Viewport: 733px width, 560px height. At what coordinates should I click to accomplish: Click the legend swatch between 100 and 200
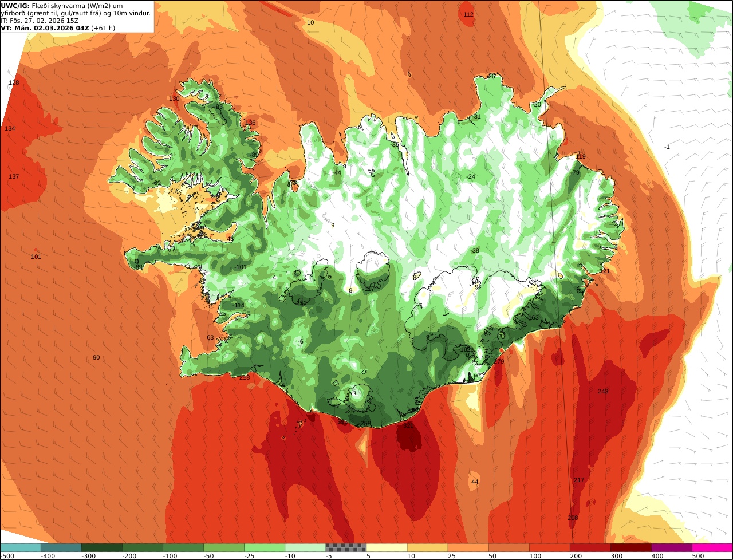point(549,547)
